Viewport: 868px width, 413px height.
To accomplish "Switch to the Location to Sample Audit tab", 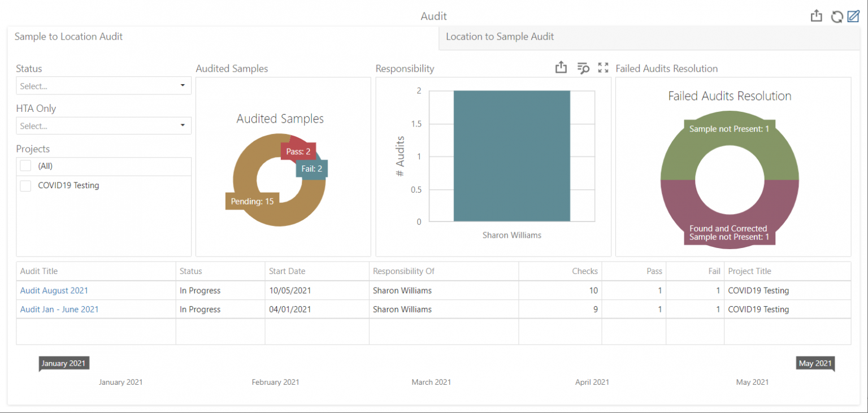I will click(500, 37).
